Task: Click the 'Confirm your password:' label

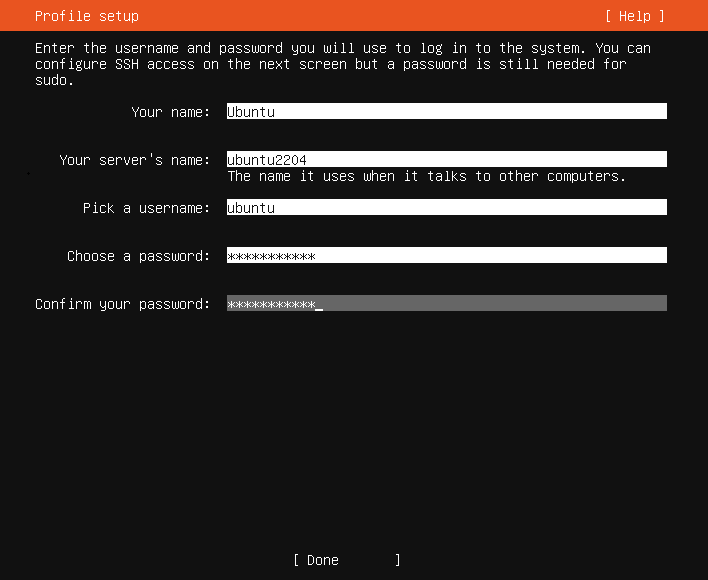Action: 122,304
